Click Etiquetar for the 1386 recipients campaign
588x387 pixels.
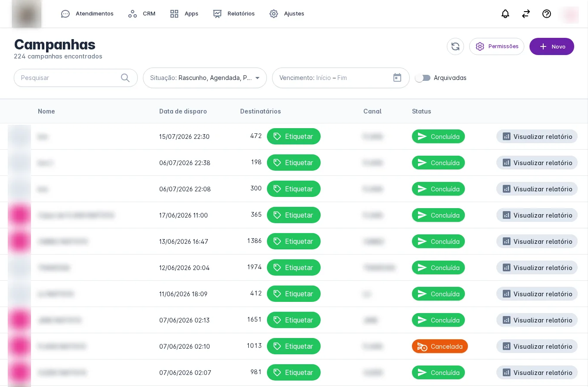tap(294, 241)
